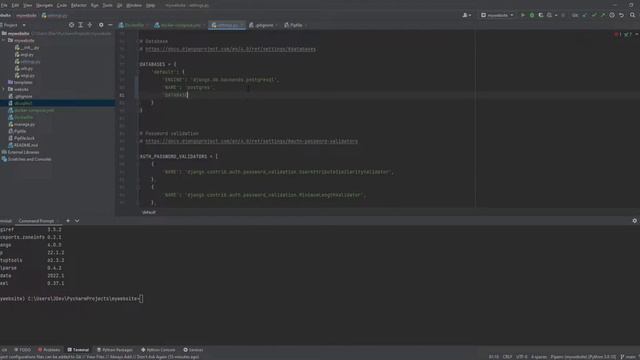Open the View menu

[27, 5]
